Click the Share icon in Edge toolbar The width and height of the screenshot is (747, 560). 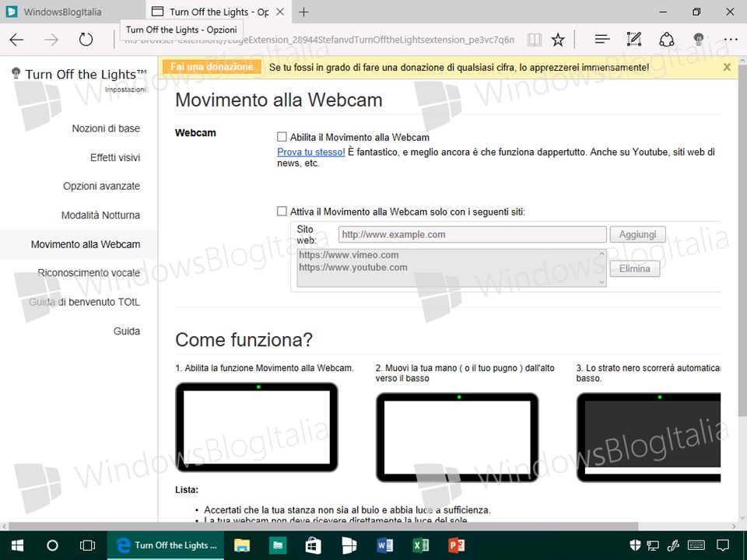pos(667,40)
